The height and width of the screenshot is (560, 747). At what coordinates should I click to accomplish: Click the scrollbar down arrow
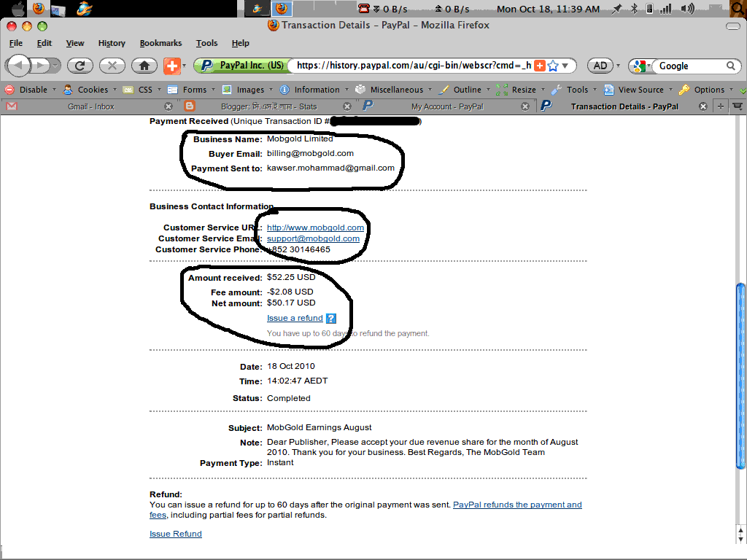pyautogui.click(x=740, y=539)
